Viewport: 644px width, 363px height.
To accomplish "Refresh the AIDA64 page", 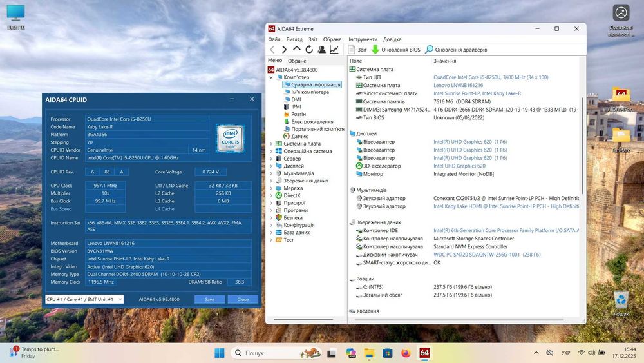I will (309, 50).
